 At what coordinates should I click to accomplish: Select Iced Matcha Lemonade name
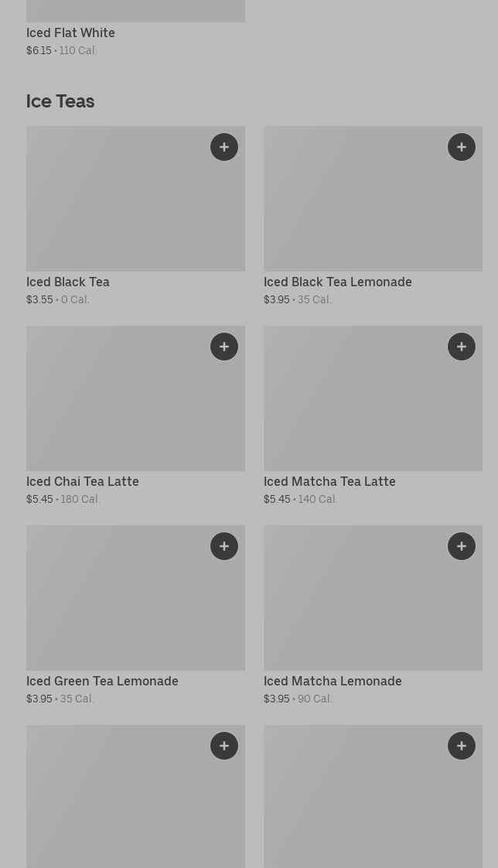pos(333,681)
